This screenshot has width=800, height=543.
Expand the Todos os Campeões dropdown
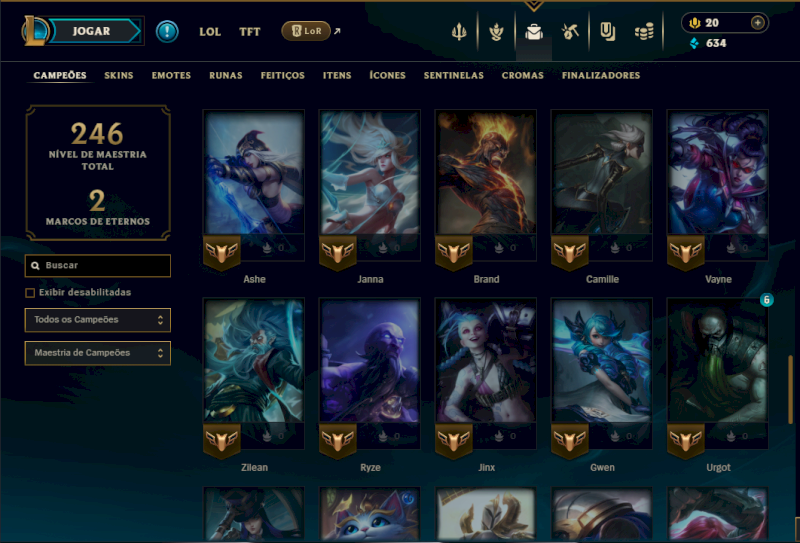(x=97, y=320)
